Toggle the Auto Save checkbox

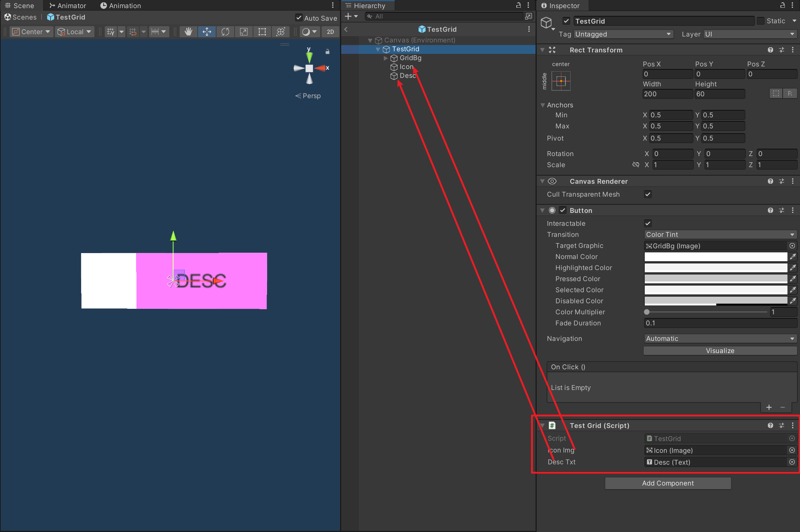[299, 18]
